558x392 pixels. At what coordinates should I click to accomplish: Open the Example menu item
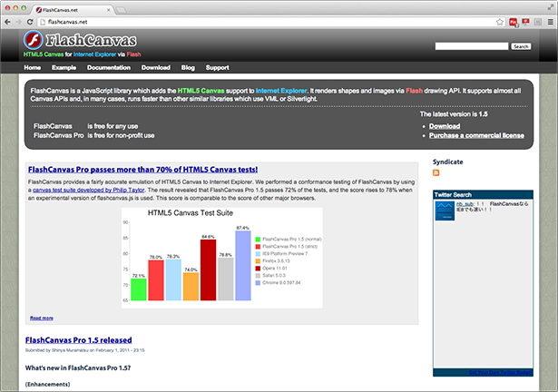point(64,68)
